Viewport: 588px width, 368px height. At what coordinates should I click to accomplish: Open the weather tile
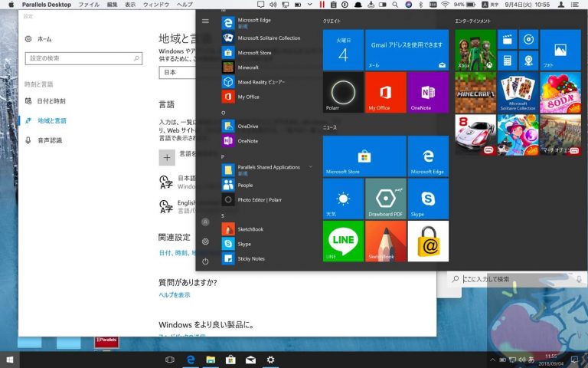tap(343, 199)
